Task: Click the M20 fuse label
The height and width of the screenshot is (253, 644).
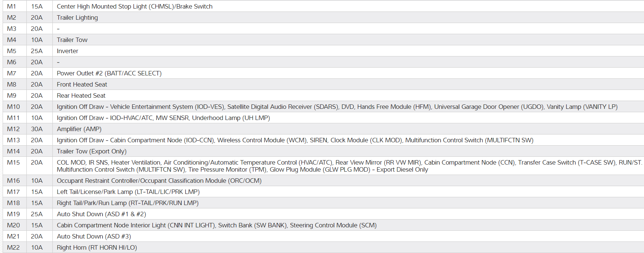Action: [13, 225]
